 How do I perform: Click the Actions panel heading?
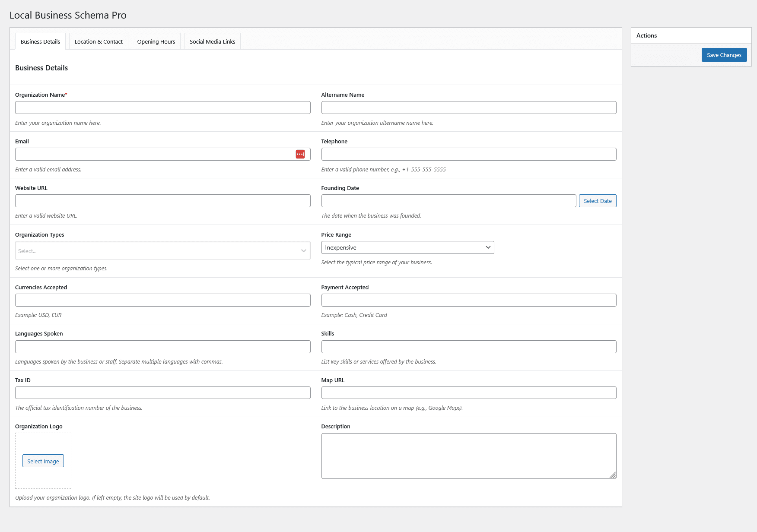coord(646,35)
